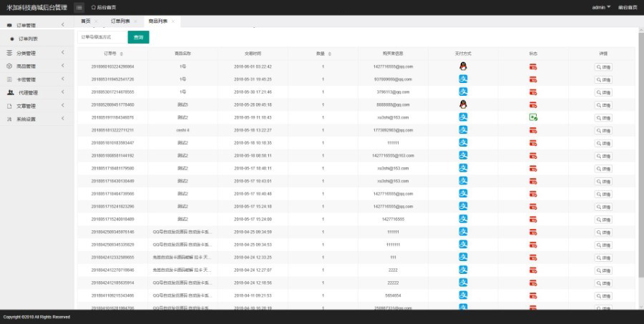This screenshot has height=324, width=644.
Task: Open 详情 for the 8888888@qq.com order
Action: click(x=603, y=105)
